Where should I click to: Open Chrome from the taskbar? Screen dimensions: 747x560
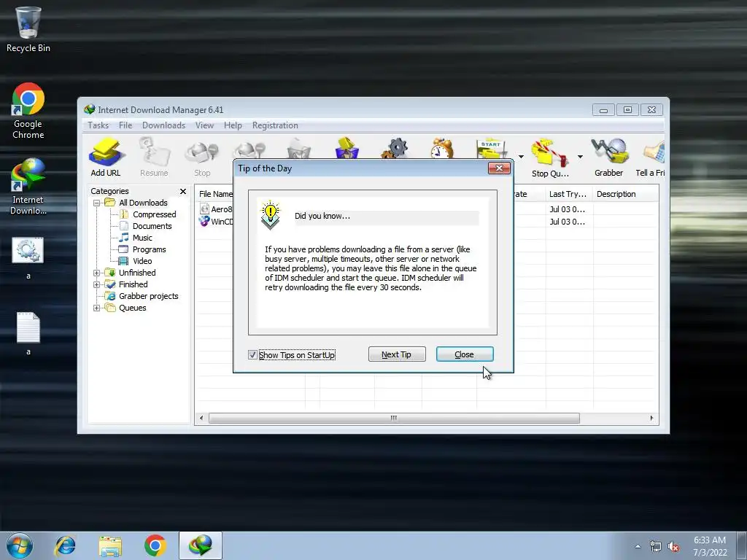[155, 545]
